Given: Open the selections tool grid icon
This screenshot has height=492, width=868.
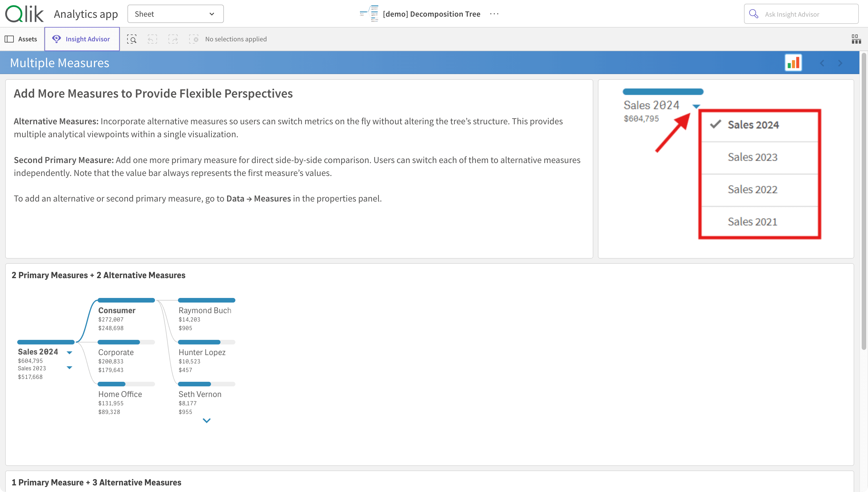Looking at the screenshot, I should point(856,39).
